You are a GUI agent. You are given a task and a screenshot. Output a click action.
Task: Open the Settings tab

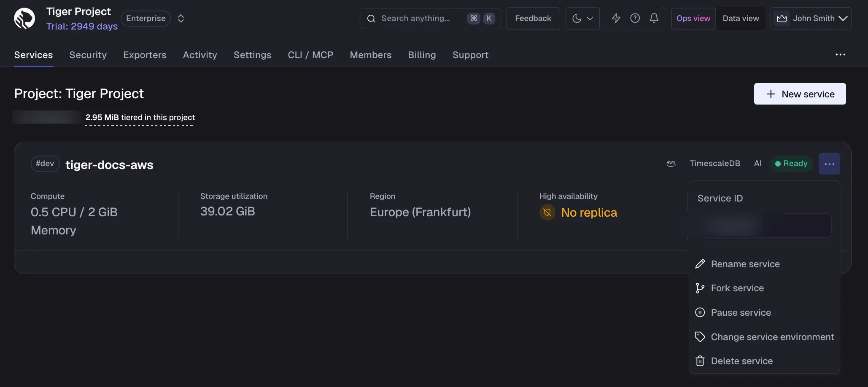[252, 55]
